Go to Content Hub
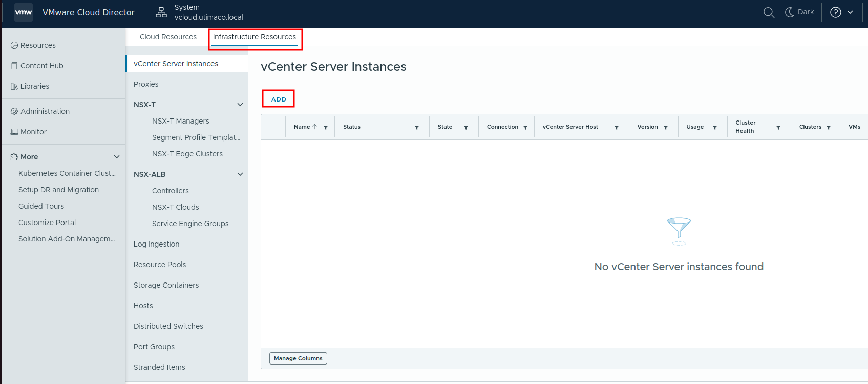 point(42,66)
